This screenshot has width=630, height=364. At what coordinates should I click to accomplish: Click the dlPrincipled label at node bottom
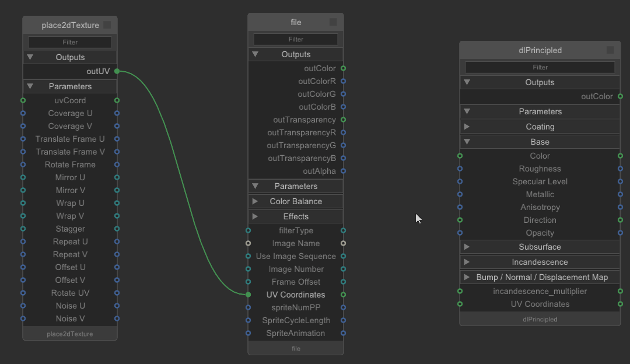click(x=540, y=319)
